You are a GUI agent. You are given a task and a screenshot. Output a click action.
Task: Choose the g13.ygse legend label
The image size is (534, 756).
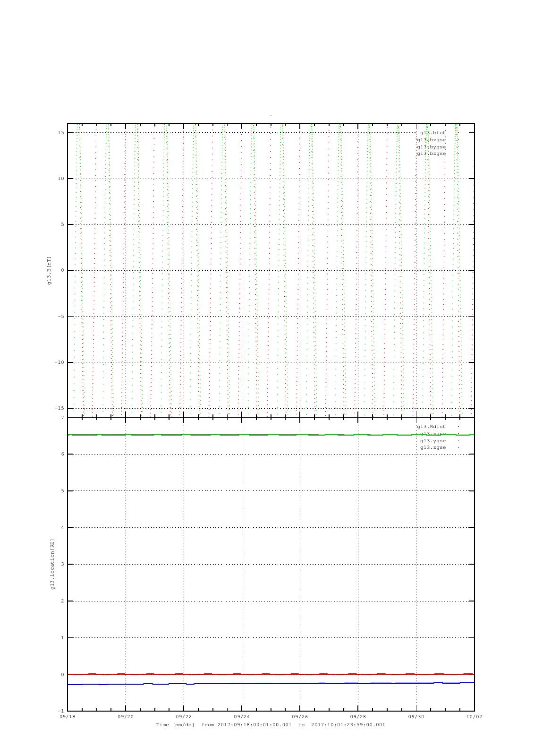click(x=433, y=441)
